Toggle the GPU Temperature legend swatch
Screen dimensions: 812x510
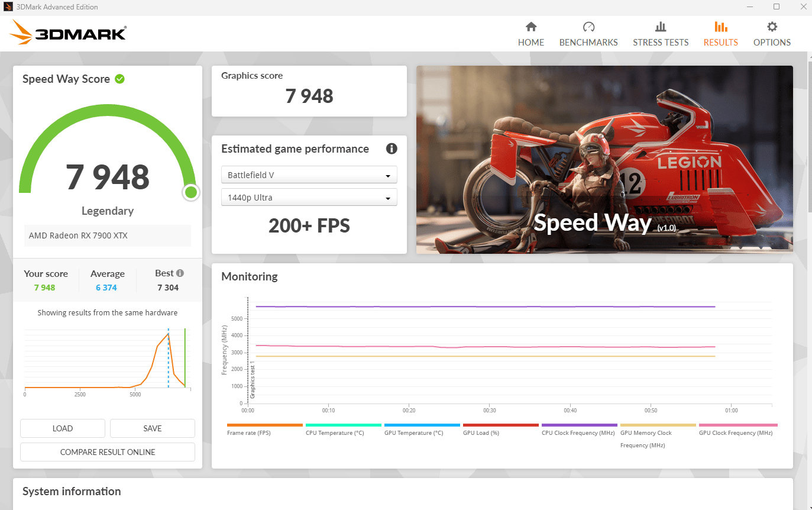[x=422, y=425]
